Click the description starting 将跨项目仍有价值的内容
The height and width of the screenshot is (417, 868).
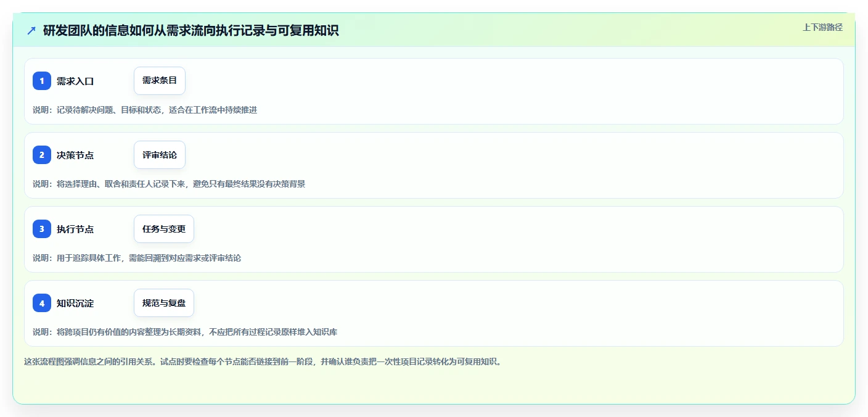tap(185, 332)
